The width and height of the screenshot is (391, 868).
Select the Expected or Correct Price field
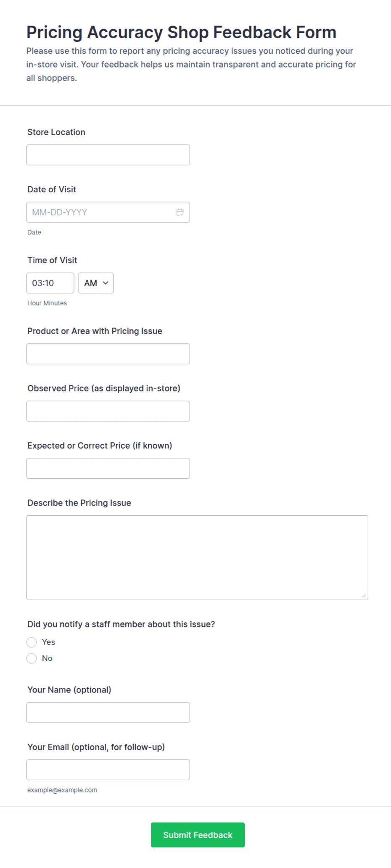108,468
